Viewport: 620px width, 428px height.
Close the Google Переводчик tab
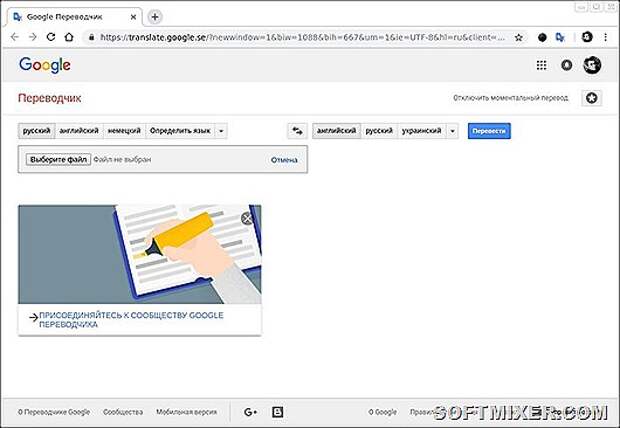click(x=133, y=17)
